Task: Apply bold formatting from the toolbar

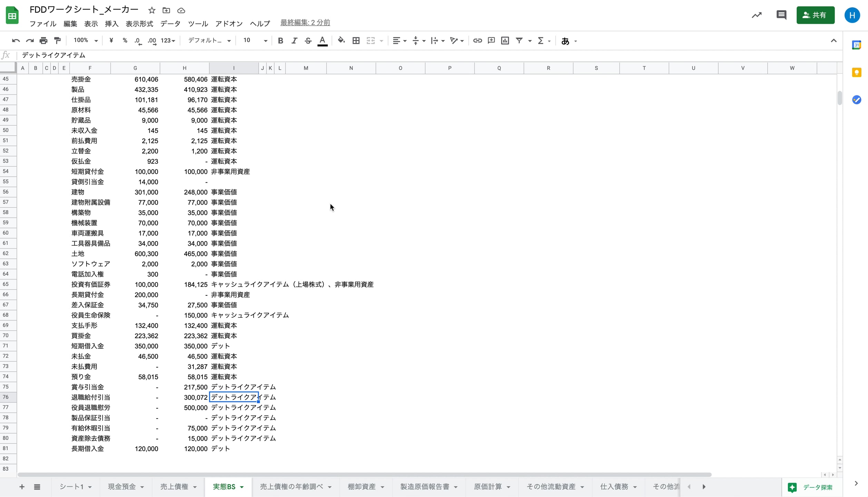Action: coord(280,40)
